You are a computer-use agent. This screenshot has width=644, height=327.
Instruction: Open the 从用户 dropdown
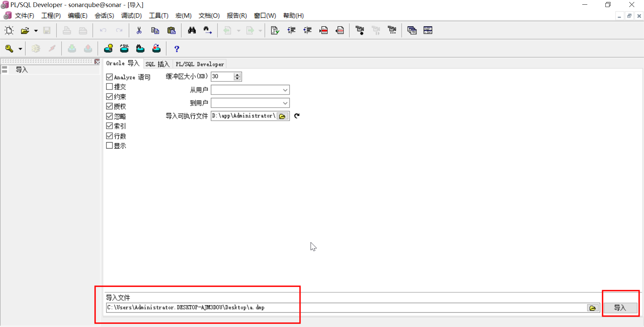[x=285, y=90]
